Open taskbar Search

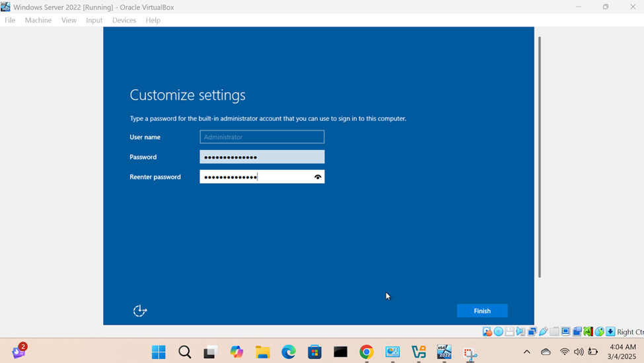(x=184, y=352)
